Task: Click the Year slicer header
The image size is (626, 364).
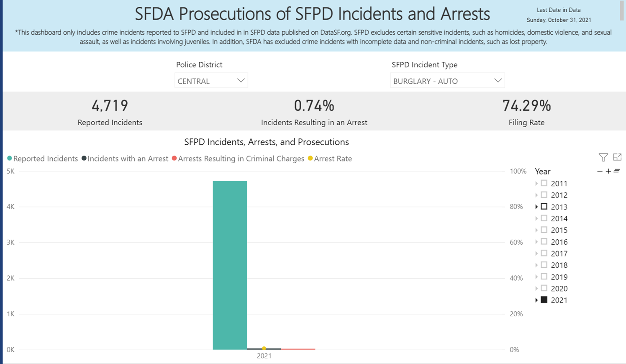Action: [x=543, y=171]
